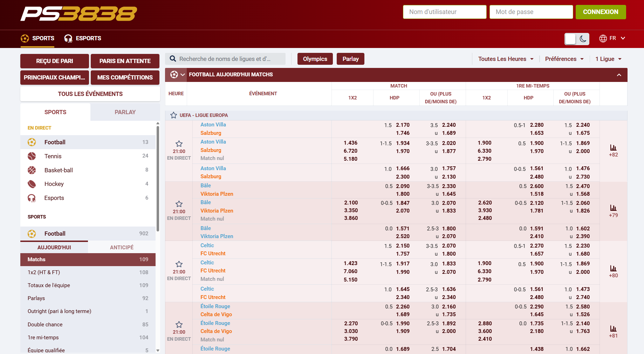The height and width of the screenshot is (354, 644).
Task: Click the PS3838 logo
Action: [78, 14]
